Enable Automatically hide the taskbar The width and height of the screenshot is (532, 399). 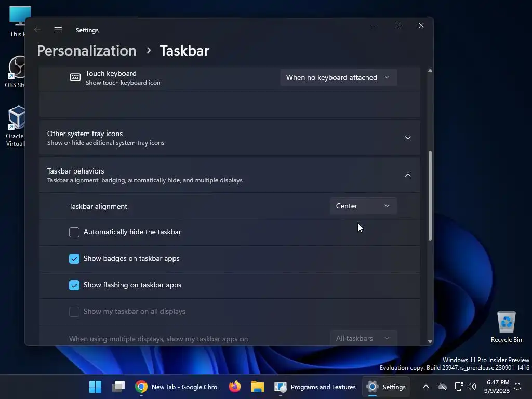[x=74, y=232]
